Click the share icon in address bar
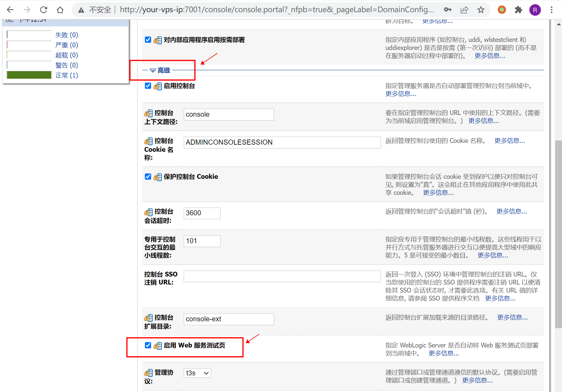The width and height of the screenshot is (562, 392). 464,10
